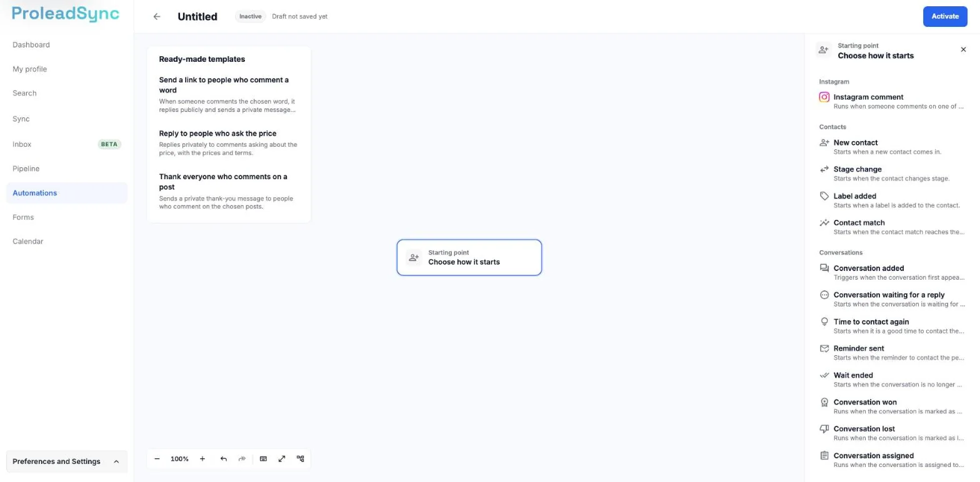Choose the Label added trigger
Screen dimensions: 980x482
[892, 200]
